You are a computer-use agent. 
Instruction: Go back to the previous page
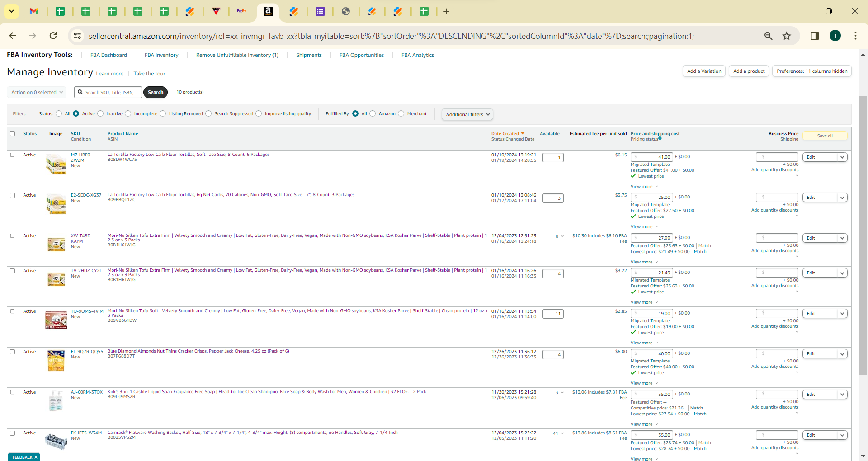(13, 36)
